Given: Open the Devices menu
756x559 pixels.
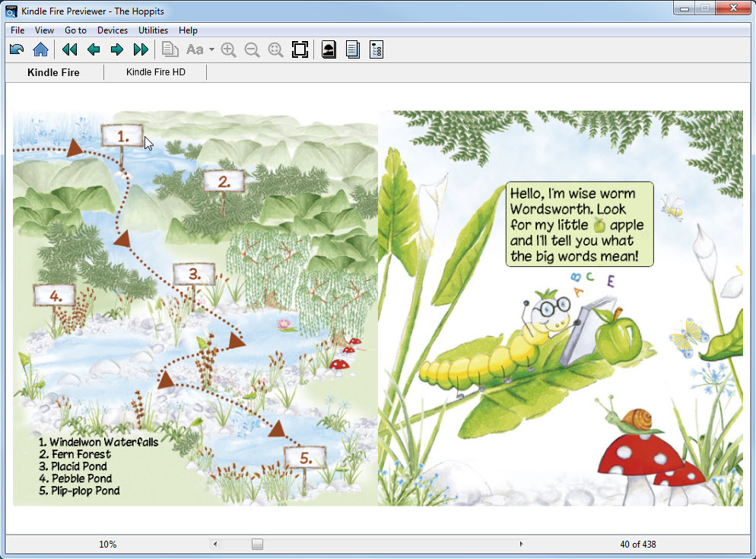Looking at the screenshot, I should pyautogui.click(x=113, y=30).
